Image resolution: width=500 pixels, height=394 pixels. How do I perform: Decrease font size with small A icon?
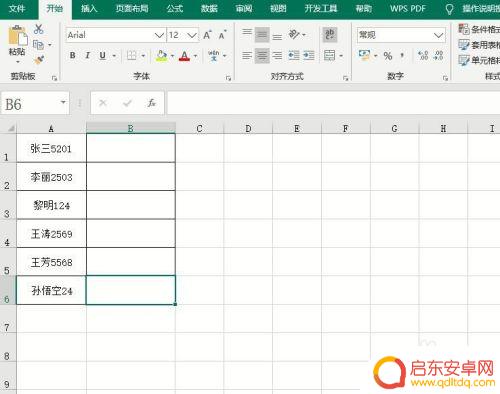(x=222, y=35)
